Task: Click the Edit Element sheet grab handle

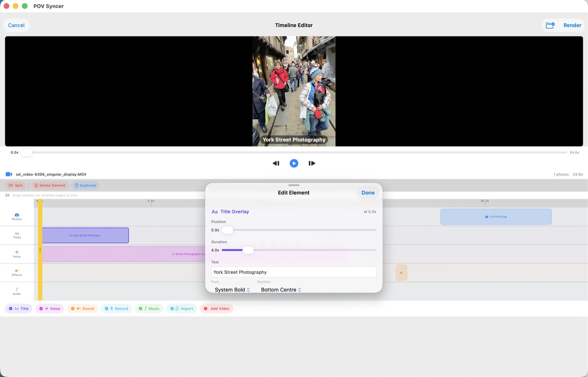Action: click(294, 185)
